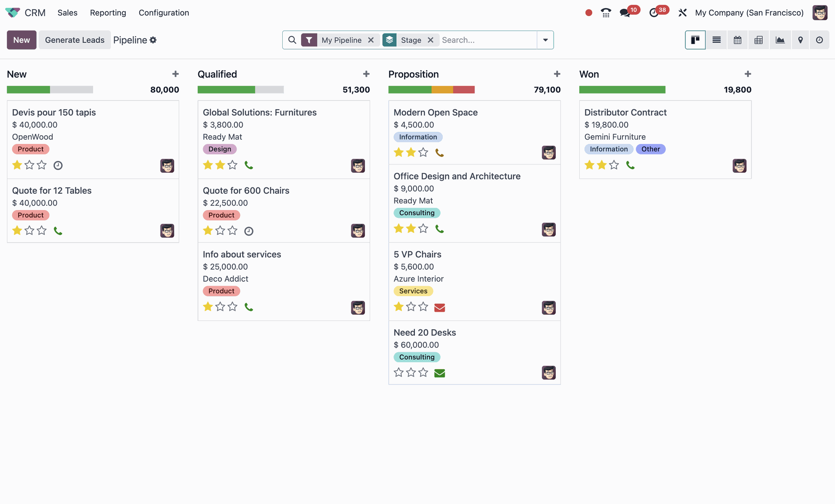Open the activity view

click(x=820, y=40)
